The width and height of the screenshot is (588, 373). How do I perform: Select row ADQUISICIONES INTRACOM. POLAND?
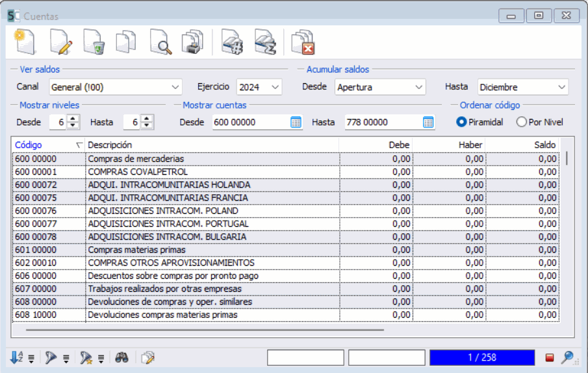pyautogui.click(x=286, y=211)
